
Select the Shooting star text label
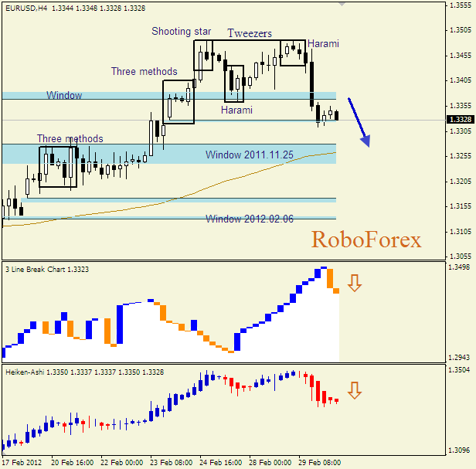[x=181, y=31]
